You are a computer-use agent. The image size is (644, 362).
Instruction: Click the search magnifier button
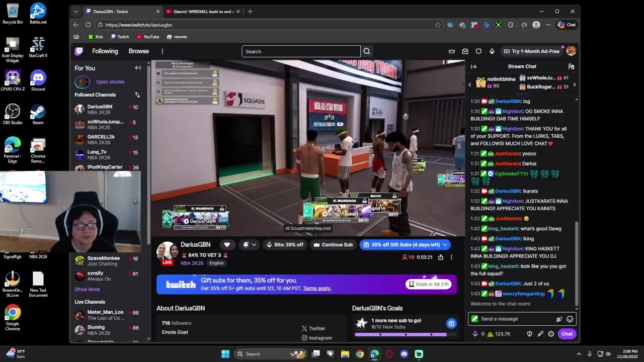pyautogui.click(x=367, y=51)
